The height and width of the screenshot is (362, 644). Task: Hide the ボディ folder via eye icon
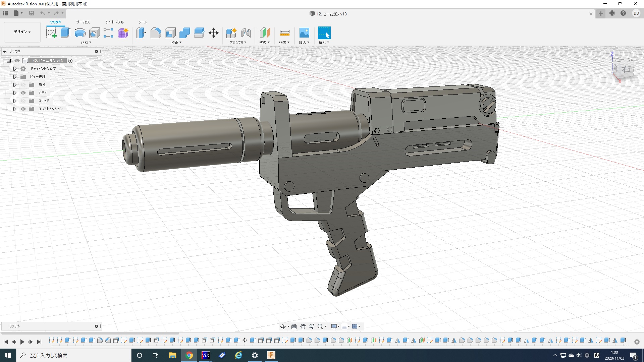(23, 93)
